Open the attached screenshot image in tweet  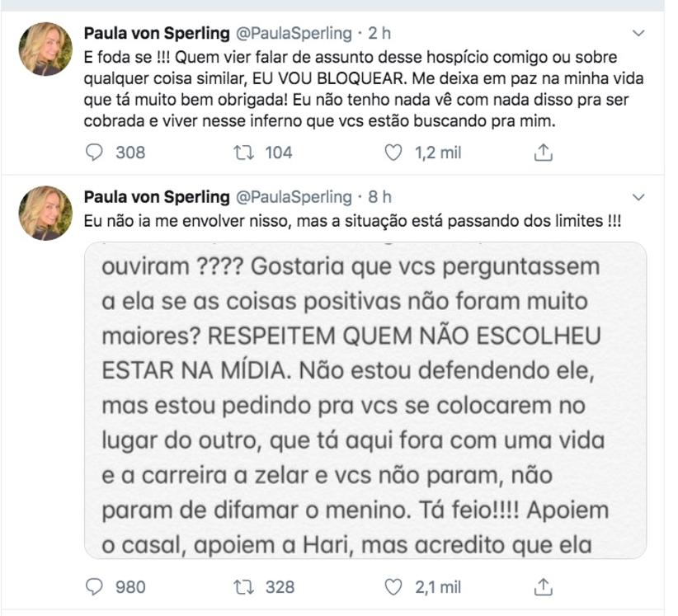coord(365,400)
